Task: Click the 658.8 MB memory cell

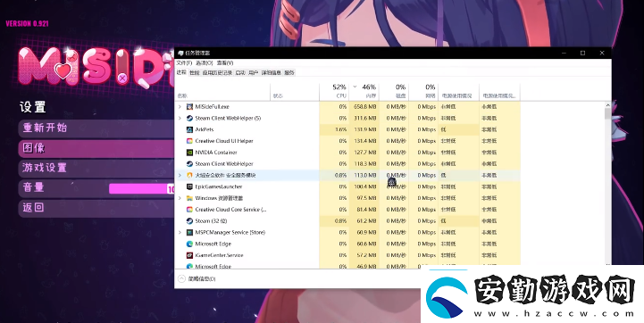Action: [x=364, y=107]
